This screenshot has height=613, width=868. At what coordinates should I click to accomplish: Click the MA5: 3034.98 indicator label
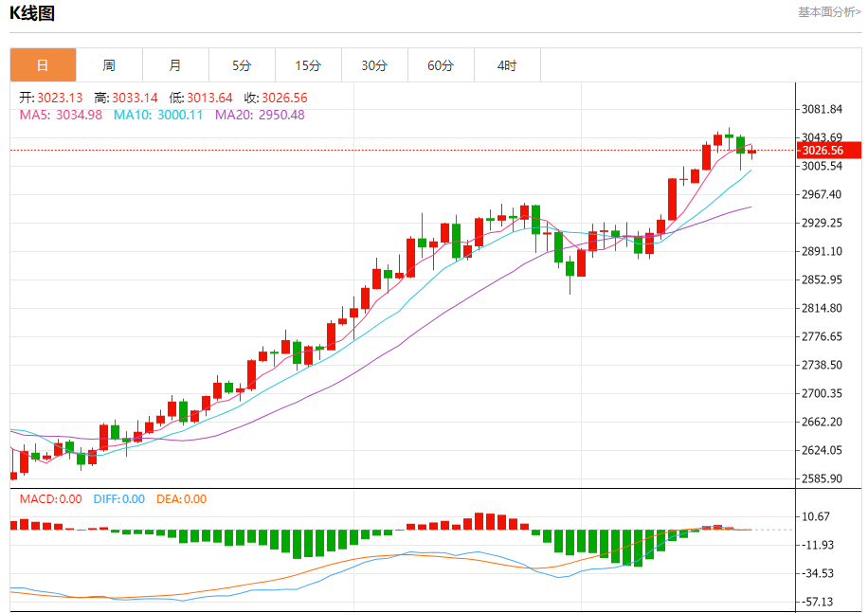point(61,115)
